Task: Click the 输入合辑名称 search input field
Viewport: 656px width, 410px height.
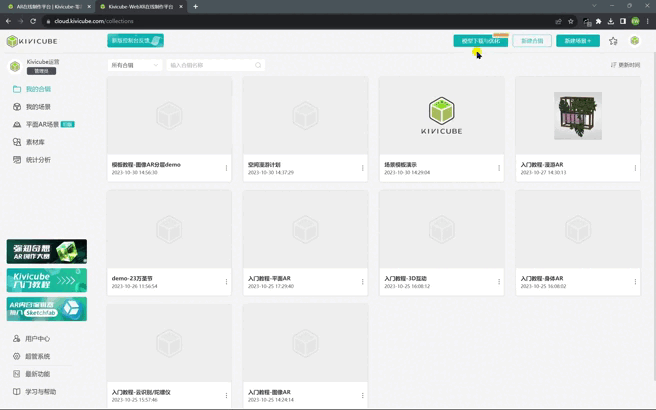Action: tap(210, 65)
